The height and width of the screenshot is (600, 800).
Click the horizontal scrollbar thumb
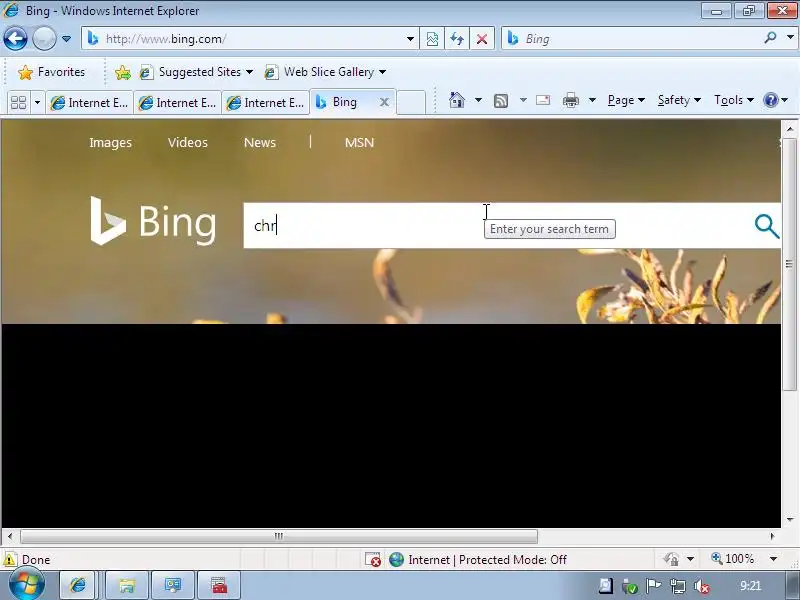point(279,536)
